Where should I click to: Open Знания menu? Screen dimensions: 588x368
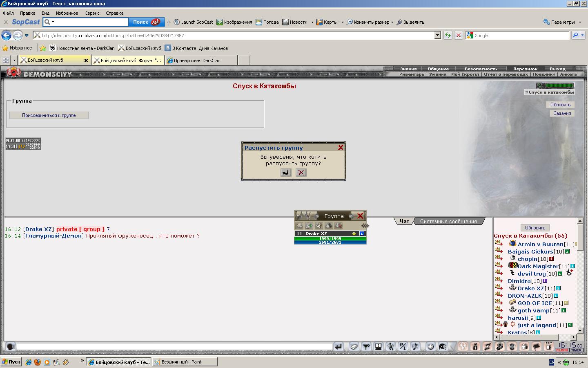408,69
